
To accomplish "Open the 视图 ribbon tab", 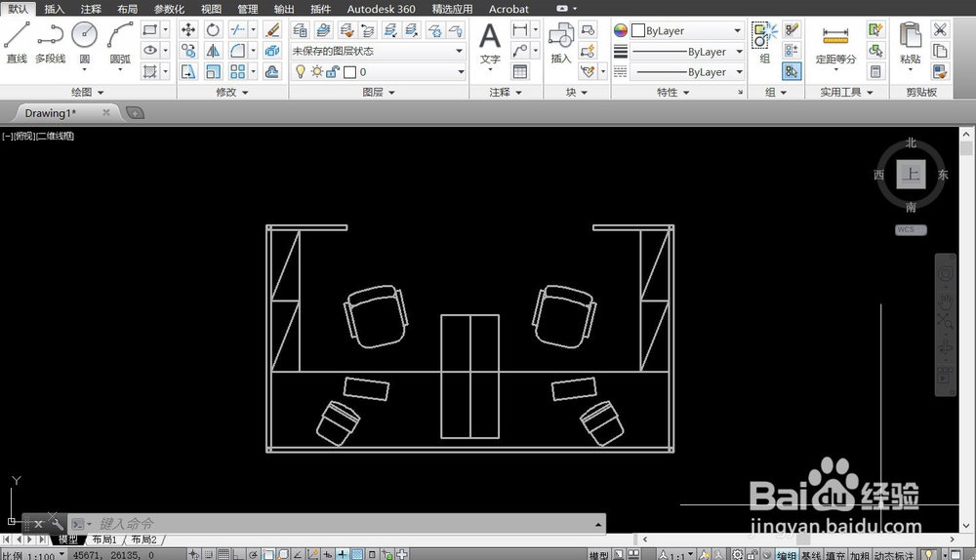I will click(212, 9).
